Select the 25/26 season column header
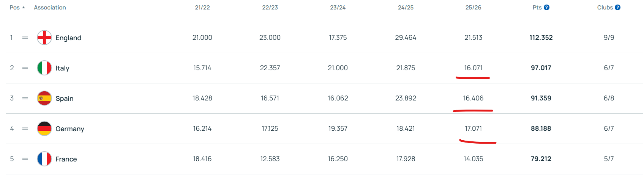The image size is (644, 177). 473,8
